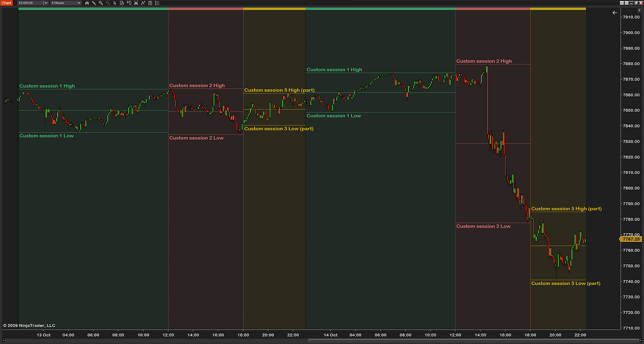
Task: Click the 14 Oct 'Custom session 1 High' label
Action: 334,70
